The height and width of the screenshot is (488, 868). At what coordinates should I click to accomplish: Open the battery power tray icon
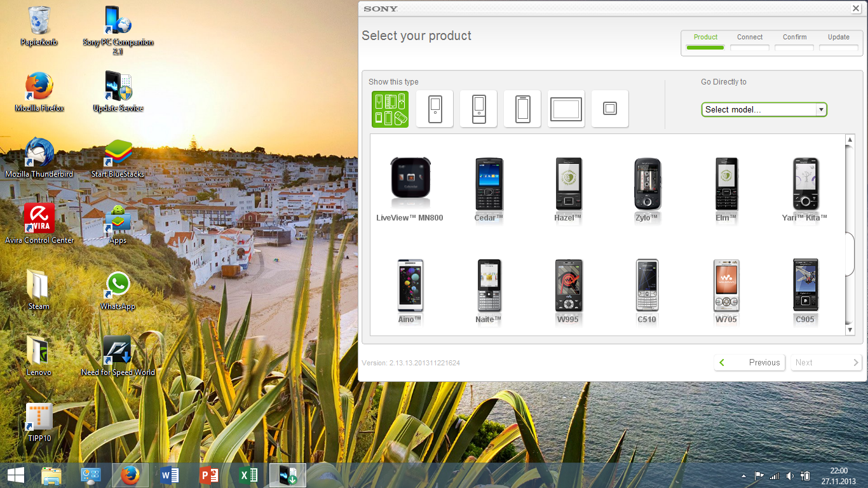coord(805,475)
